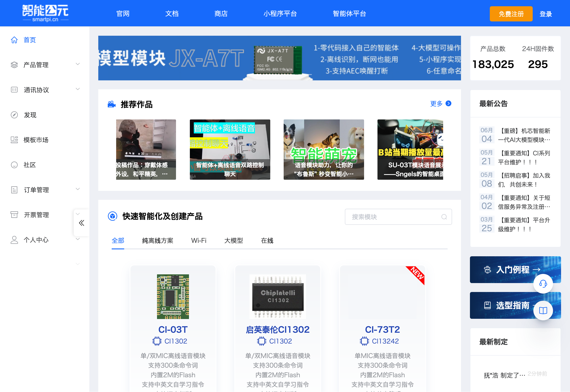570x392 pixels.
Task: Open the 05月21 CI系列平台维护 announcement
Action: (515, 157)
